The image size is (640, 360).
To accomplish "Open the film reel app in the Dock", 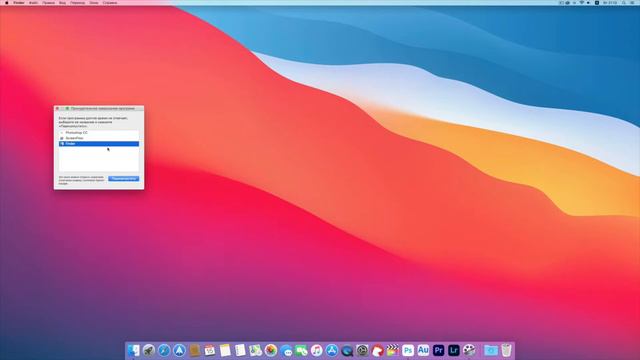I will coord(469,350).
